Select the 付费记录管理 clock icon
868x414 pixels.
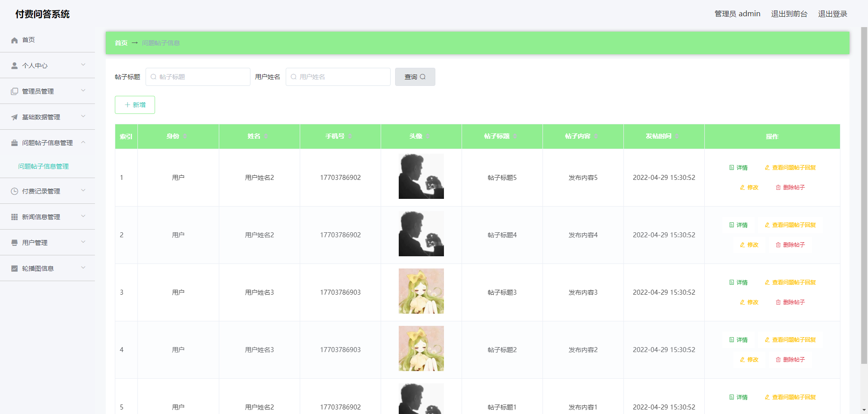pos(14,191)
